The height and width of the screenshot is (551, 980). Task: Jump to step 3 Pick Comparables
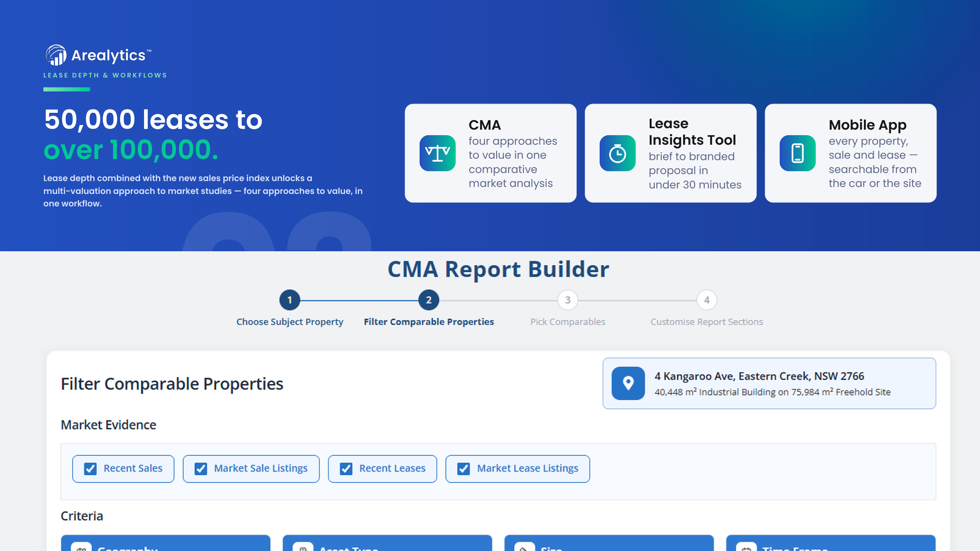pos(568,300)
